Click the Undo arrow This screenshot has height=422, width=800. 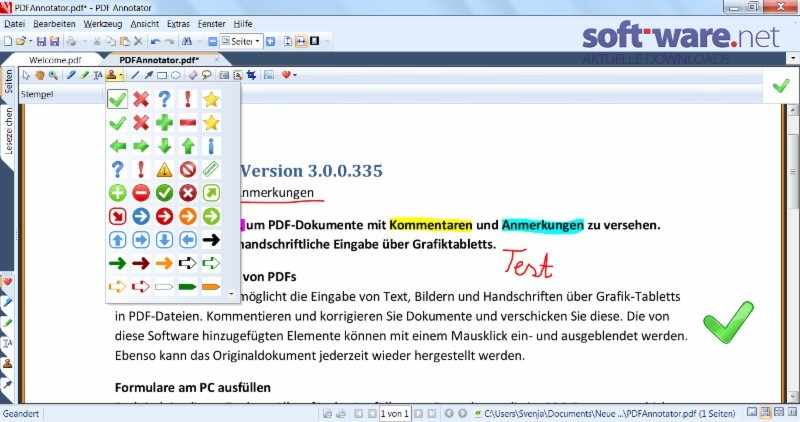tap(156, 41)
